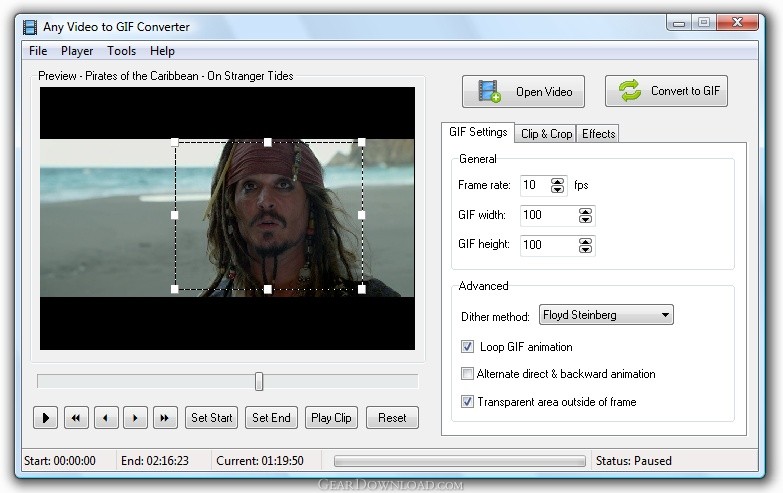Open the Player menu
This screenshot has height=493, width=783.
tap(77, 51)
